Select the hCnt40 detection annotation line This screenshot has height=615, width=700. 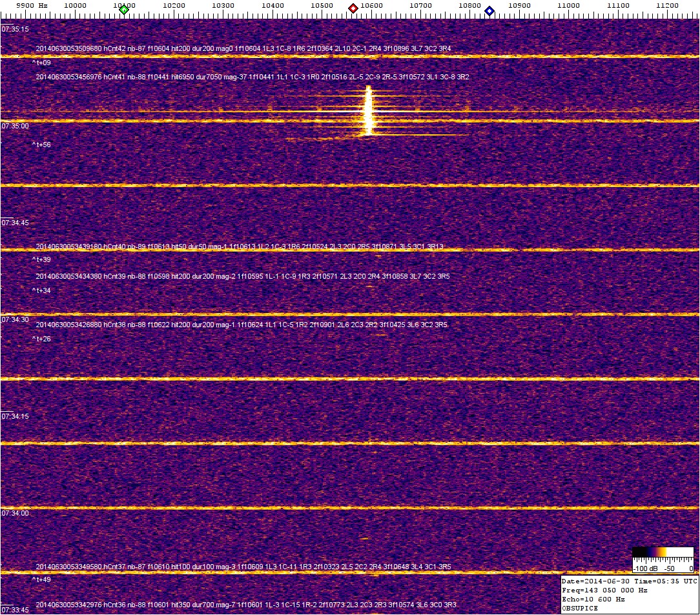(239, 247)
